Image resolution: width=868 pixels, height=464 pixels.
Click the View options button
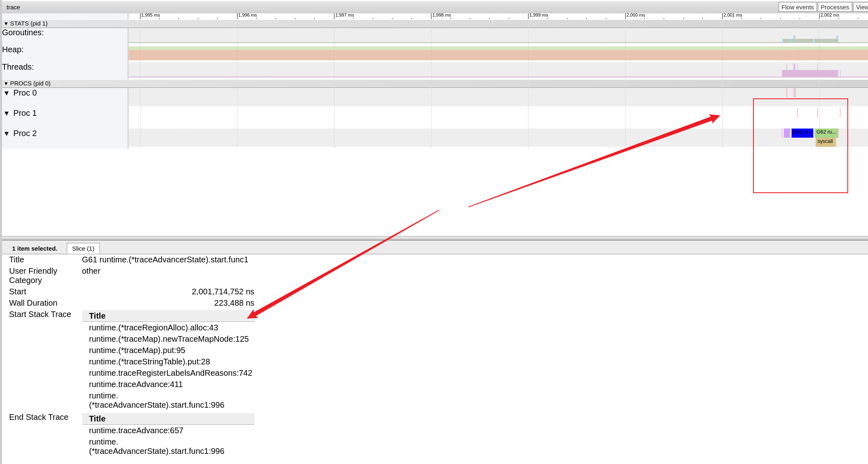pyautogui.click(x=861, y=7)
